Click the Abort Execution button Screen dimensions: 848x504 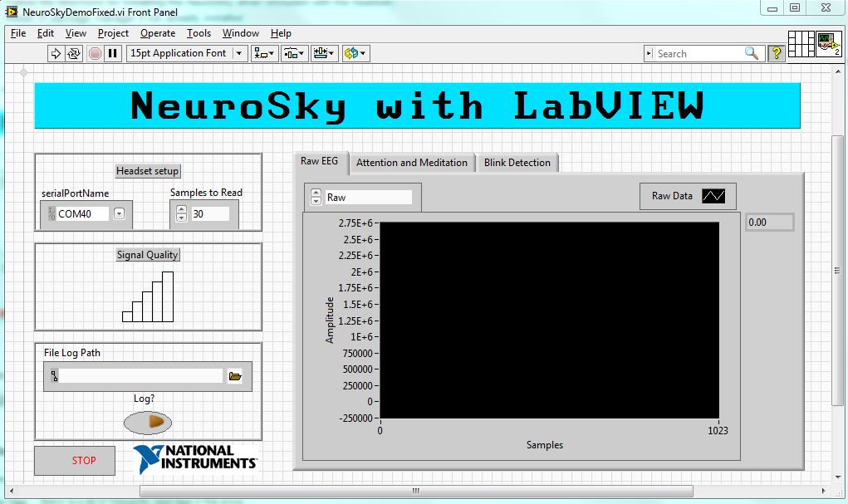pos(95,53)
